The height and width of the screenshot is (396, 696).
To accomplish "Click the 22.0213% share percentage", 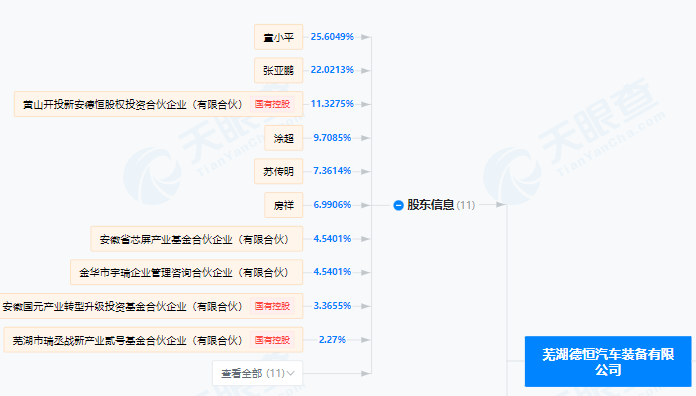I will 332,70.
